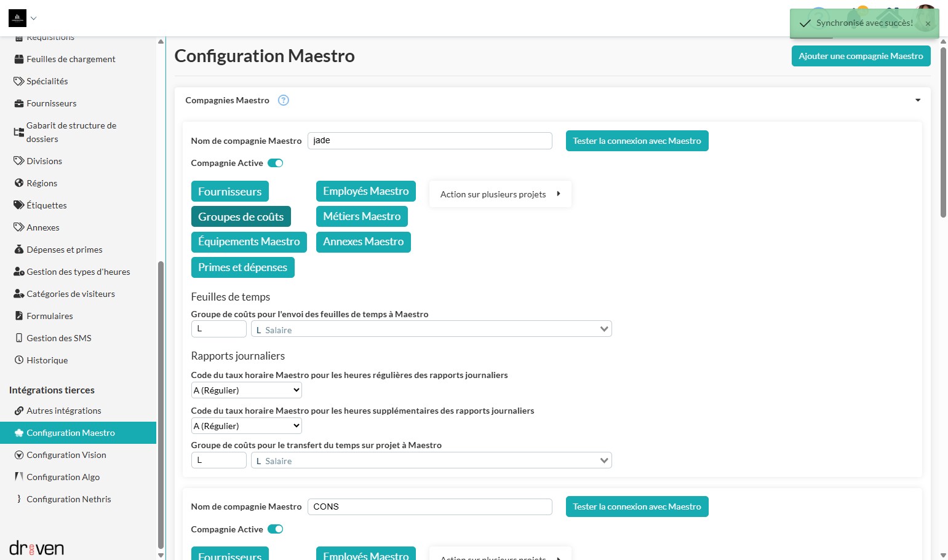948x560 pixels.
Task: Click the Métiers Maestro button
Action: click(362, 216)
